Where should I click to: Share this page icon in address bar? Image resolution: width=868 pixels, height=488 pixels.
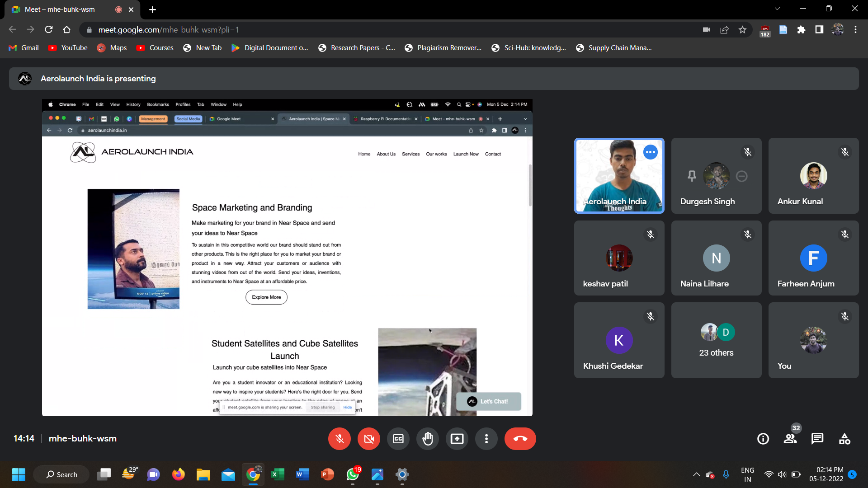(x=725, y=30)
